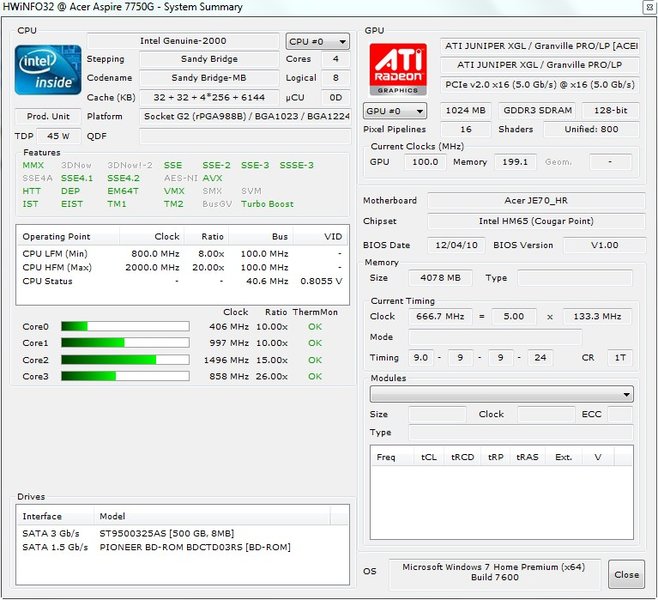Click the µCU value 0D field
Screen dimensions: 658x600
click(x=335, y=97)
